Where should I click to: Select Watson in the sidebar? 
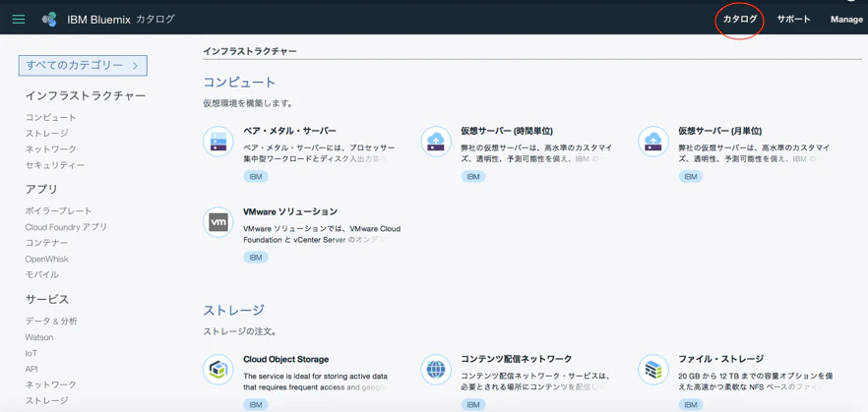click(x=39, y=337)
